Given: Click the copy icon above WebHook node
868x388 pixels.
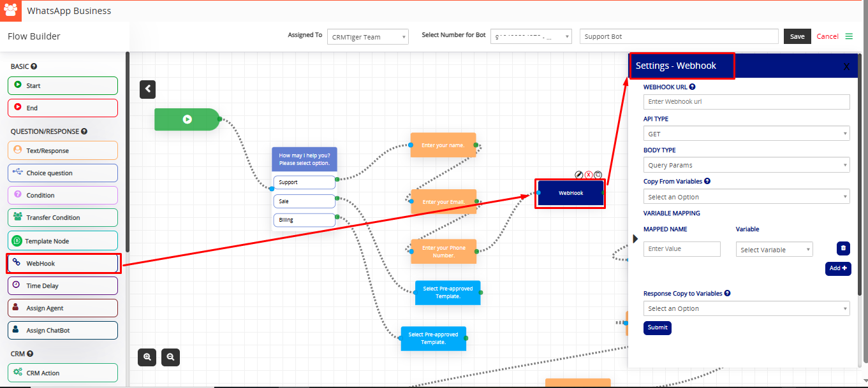Looking at the screenshot, I should pos(598,175).
